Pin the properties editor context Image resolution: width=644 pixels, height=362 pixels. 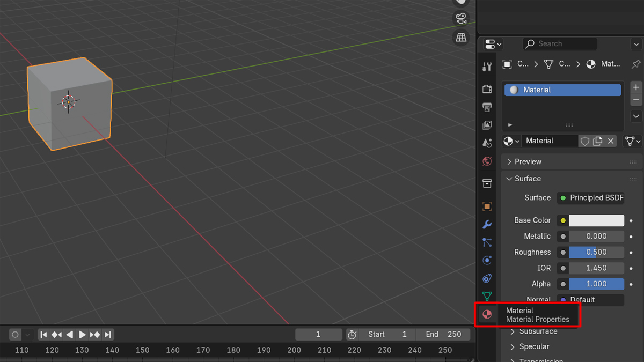pos(636,64)
